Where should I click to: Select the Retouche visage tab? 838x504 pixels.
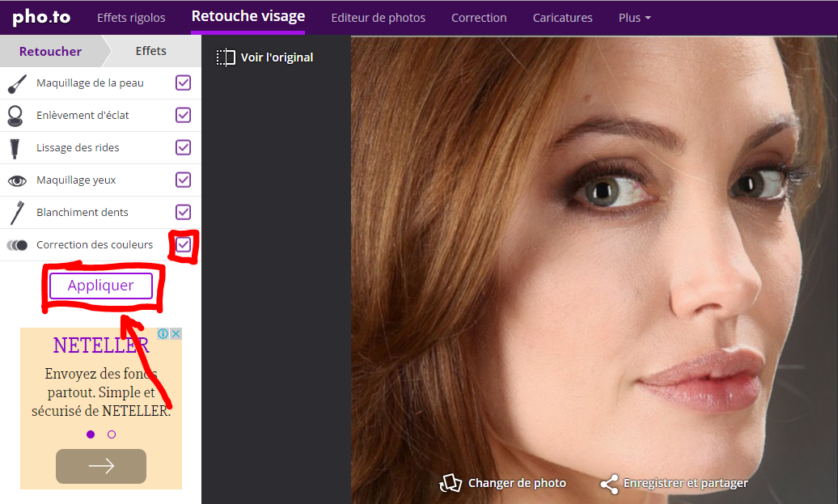point(248,16)
